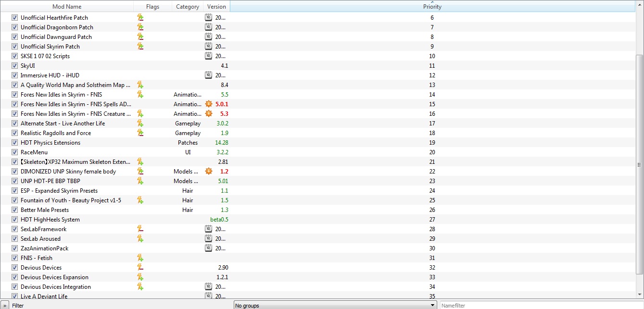Click calendar version icon for ZazAnimationPack
The height and width of the screenshot is (309, 644).
[208, 248]
